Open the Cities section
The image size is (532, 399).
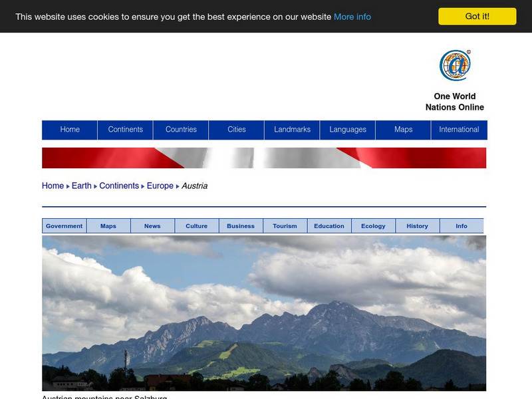coord(237,130)
